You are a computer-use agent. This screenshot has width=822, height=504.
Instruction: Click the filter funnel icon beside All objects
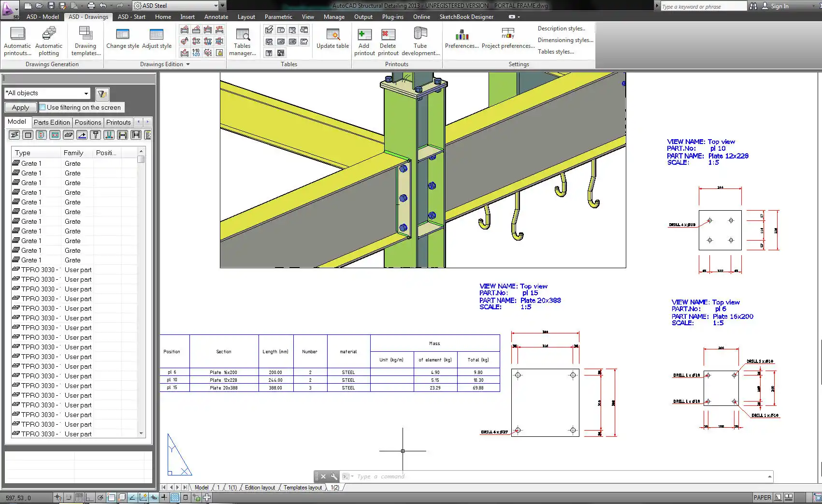pyautogui.click(x=102, y=94)
